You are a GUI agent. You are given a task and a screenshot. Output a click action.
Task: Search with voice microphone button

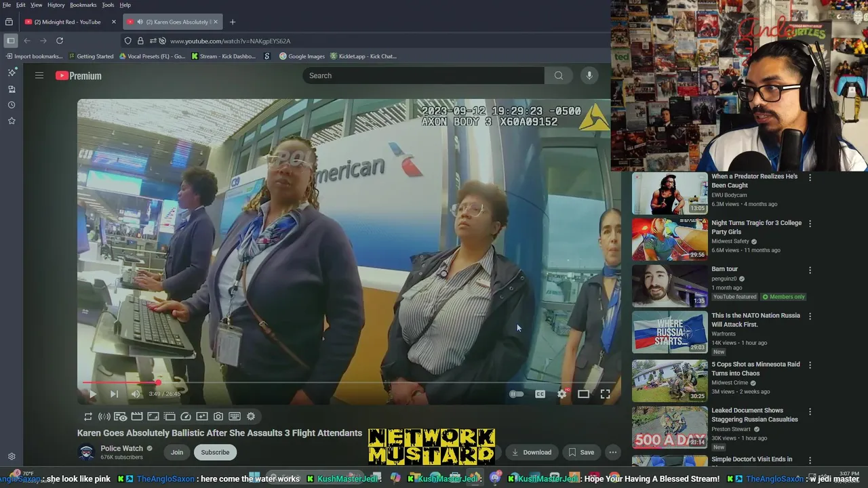click(x=589, y=76)
